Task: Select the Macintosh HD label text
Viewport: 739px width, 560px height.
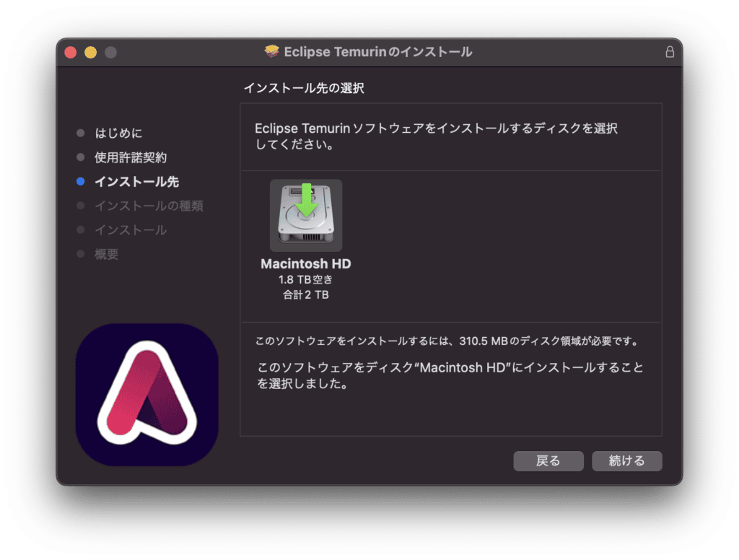Action: click(305, 264)
